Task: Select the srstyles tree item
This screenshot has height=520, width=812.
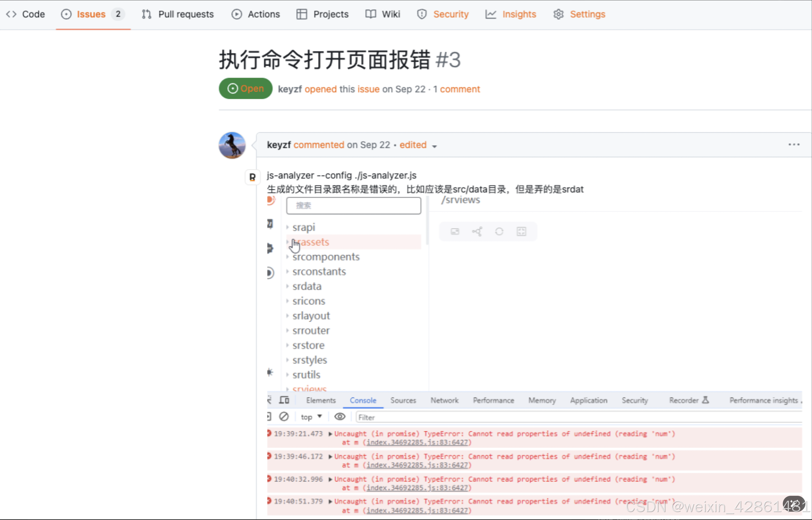Action: click(x=309, y=360)
